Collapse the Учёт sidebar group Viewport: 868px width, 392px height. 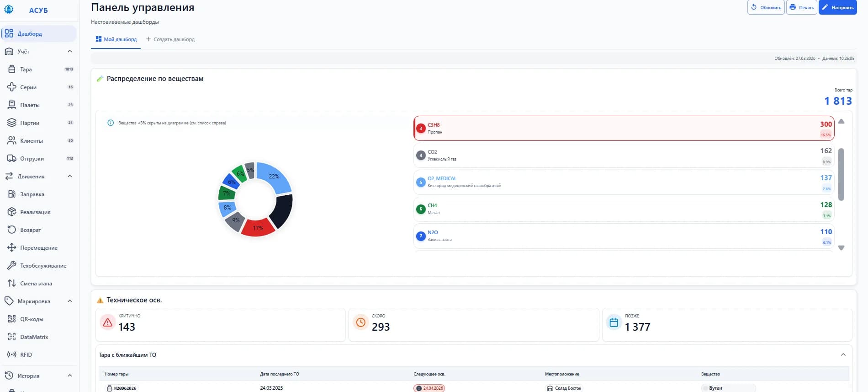(70, 51)
